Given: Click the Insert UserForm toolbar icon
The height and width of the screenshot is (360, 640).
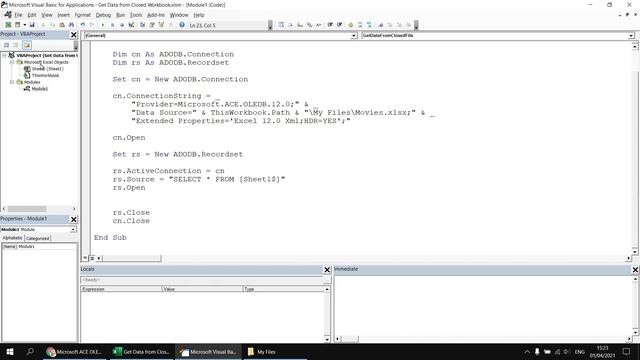Looking at the screenshot, I should pos(18,25).
